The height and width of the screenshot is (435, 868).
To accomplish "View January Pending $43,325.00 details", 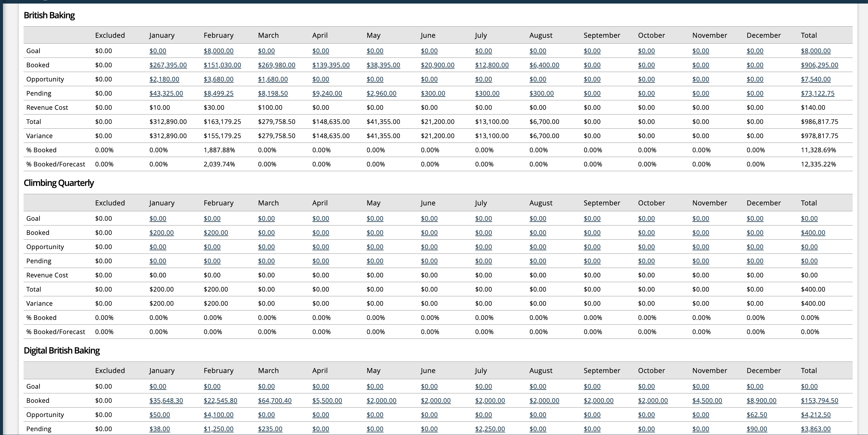I will point(166,94).
